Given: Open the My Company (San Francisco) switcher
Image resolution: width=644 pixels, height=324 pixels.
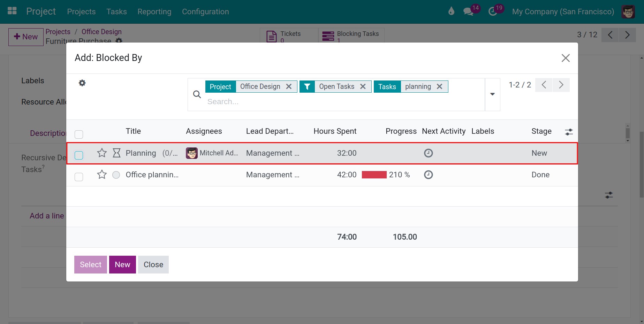Looking at the screenshot, I should 563,11.
